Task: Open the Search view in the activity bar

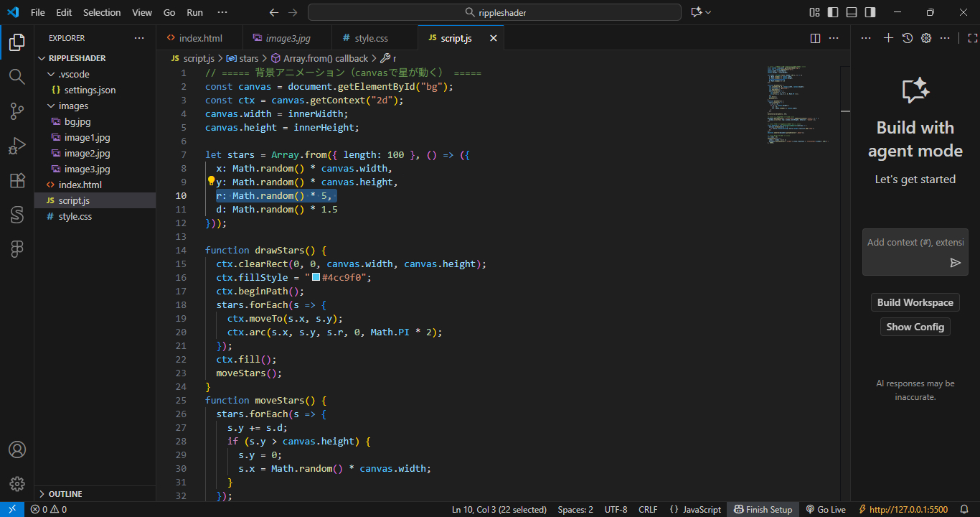Action: tap(17, 77)
